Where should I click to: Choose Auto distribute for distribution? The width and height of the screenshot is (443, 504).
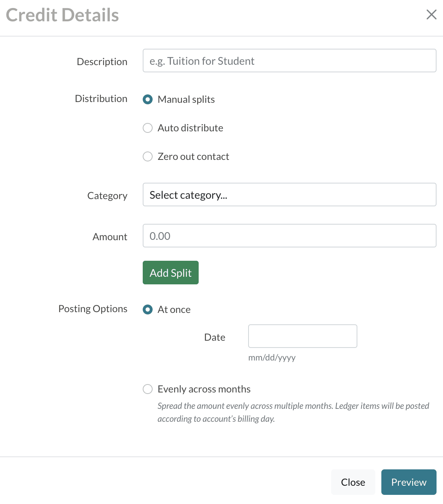[148, 128]
